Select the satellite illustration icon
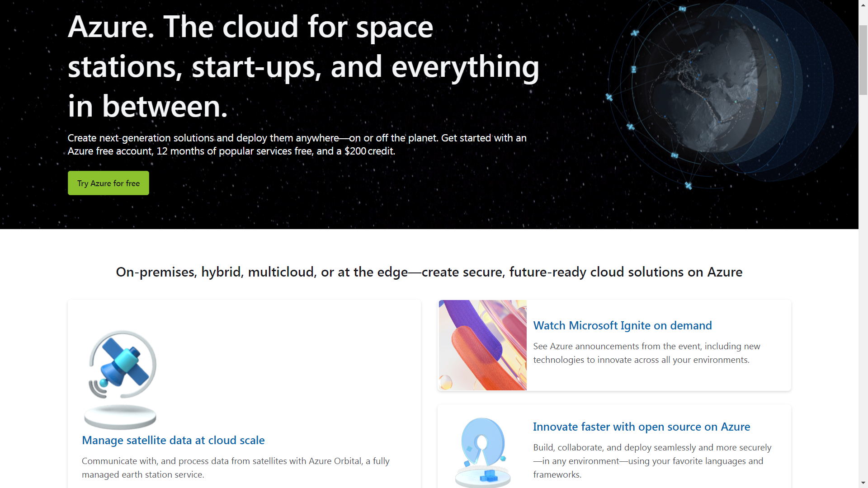The image size is (868, 488). (120, 366)
